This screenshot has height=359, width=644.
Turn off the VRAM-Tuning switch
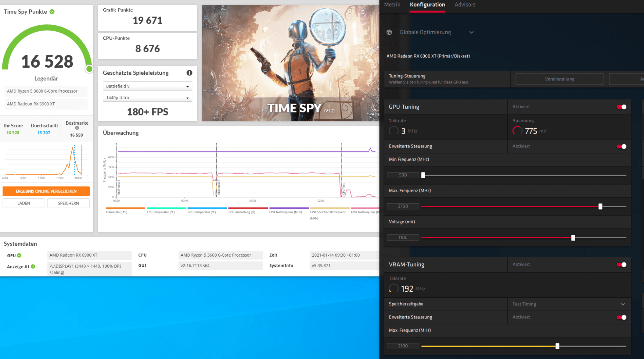pyautogui.click(x=621, y=265)
